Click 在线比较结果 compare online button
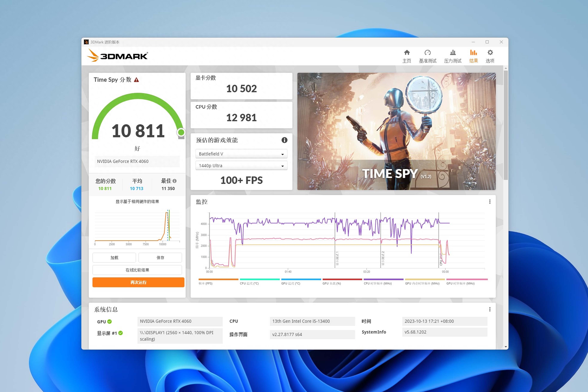Viewport: 588px width, 392px height. 137,270
